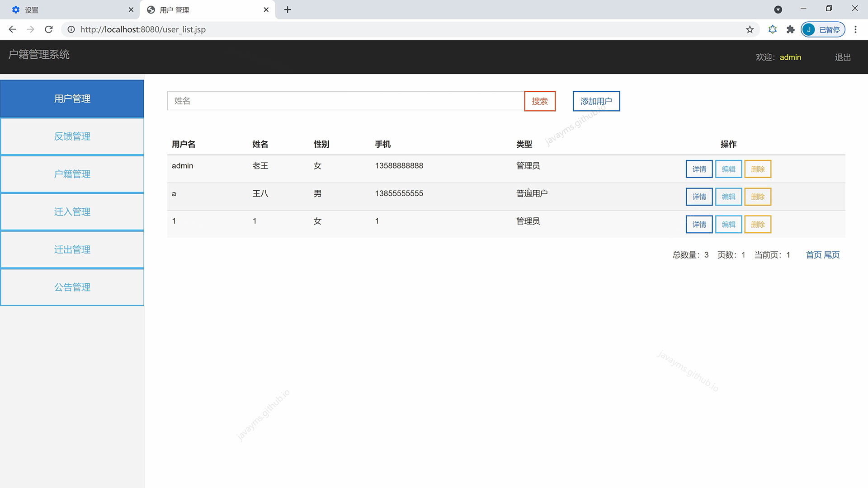
Task: Click the 添加用户 button
Action: pyautogui.click(x=596, y=101)
